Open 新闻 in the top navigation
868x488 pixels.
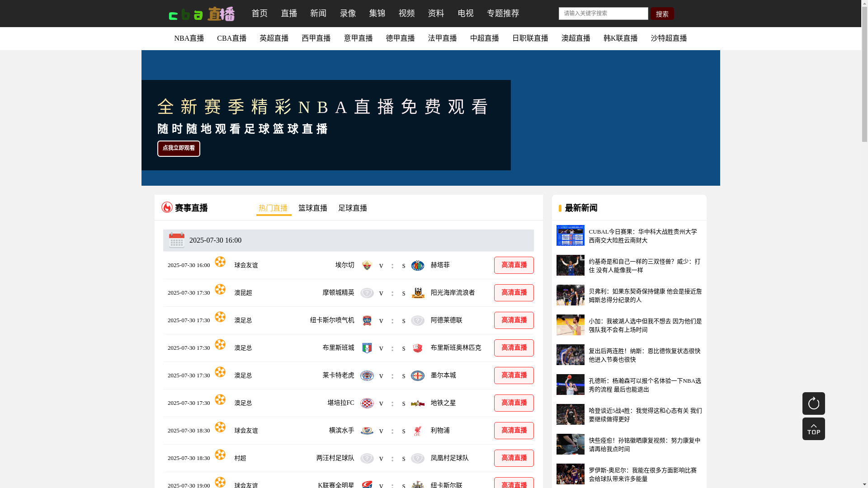click(318, 14)
